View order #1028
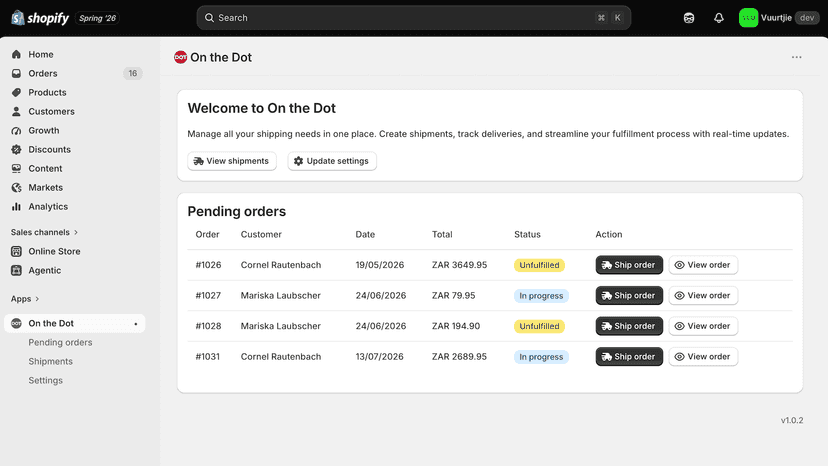 pyautogui.click(x=703, y=326)
